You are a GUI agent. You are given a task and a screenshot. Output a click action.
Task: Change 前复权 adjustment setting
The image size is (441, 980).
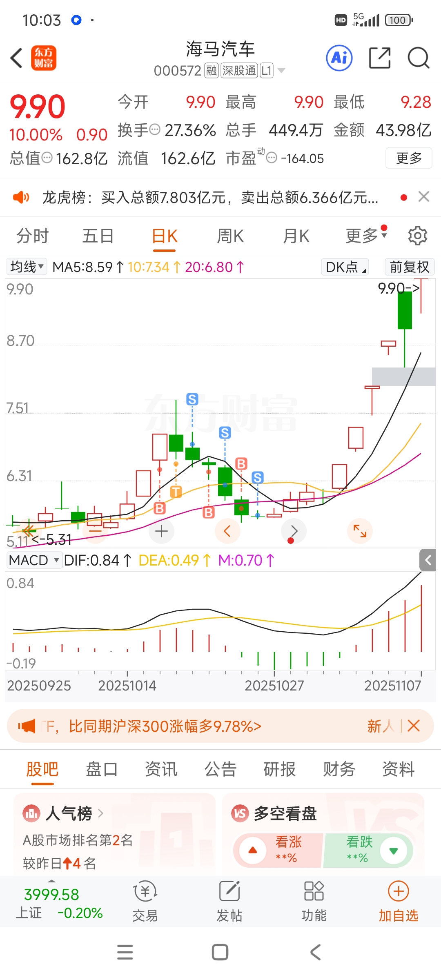[x=410, y=267]
